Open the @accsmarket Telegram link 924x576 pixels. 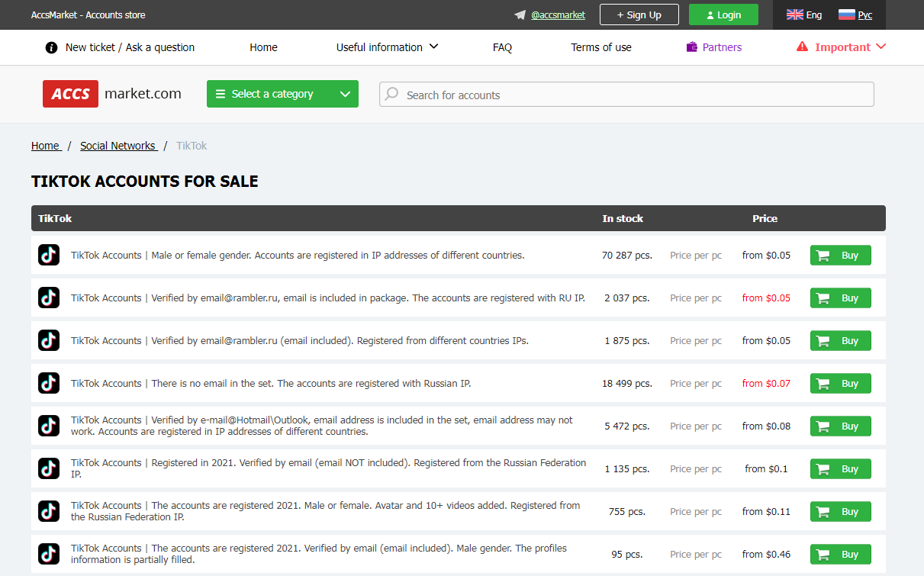(550, 14)
